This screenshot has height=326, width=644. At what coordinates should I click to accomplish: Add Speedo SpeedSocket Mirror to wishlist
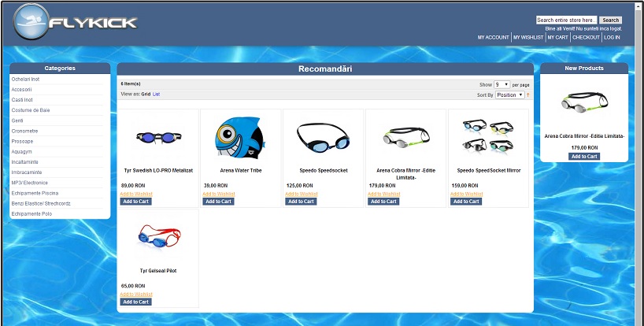(x=466, y=194)
